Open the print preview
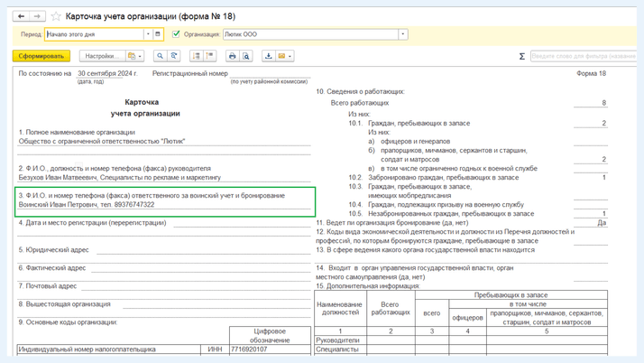Screen dimensions: 644x363 click(x=245, y=56)
